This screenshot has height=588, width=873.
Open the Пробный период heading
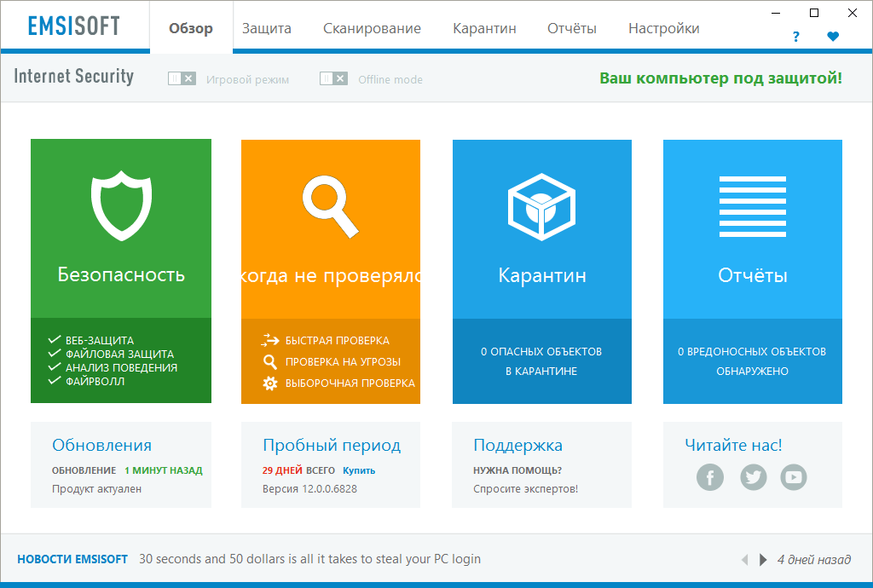pos(332,445)
